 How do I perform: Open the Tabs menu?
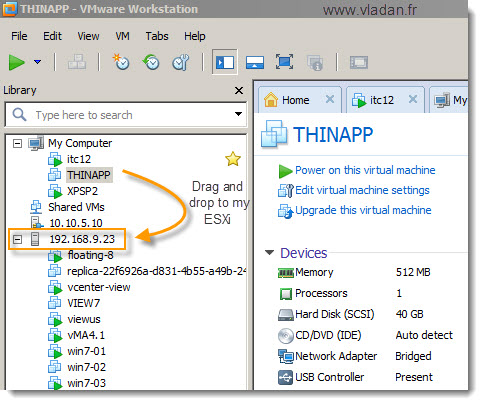[x=157, y=36]
